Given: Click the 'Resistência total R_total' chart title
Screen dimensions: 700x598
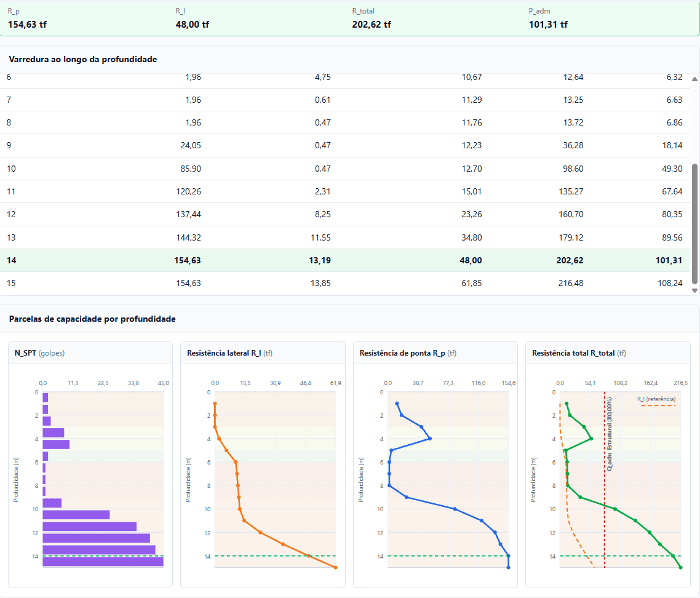Looking at the screenshot, I should [579, 353].
